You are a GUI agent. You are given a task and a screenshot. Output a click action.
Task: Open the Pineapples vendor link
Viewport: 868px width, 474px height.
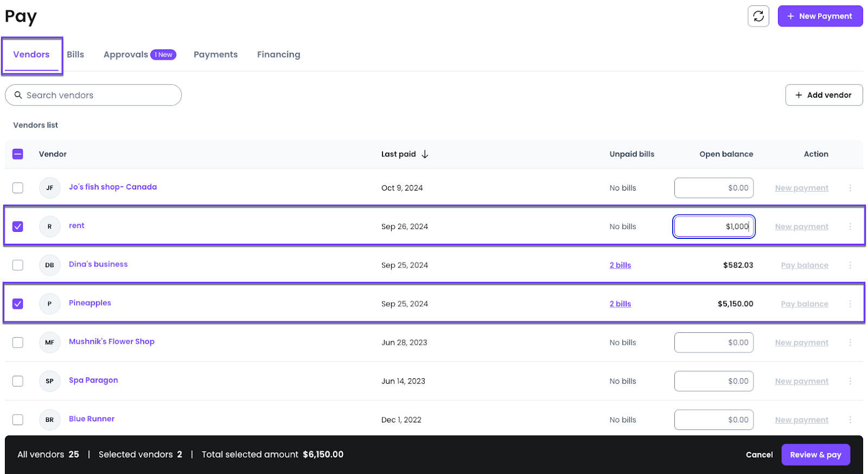[x=90, y=303]
